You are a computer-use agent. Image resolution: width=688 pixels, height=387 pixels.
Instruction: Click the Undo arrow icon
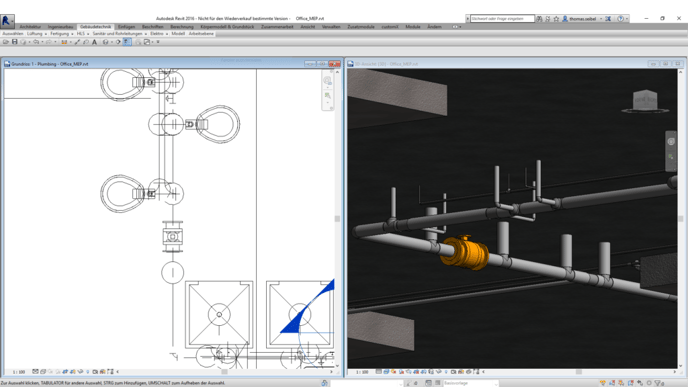point(36,42)
